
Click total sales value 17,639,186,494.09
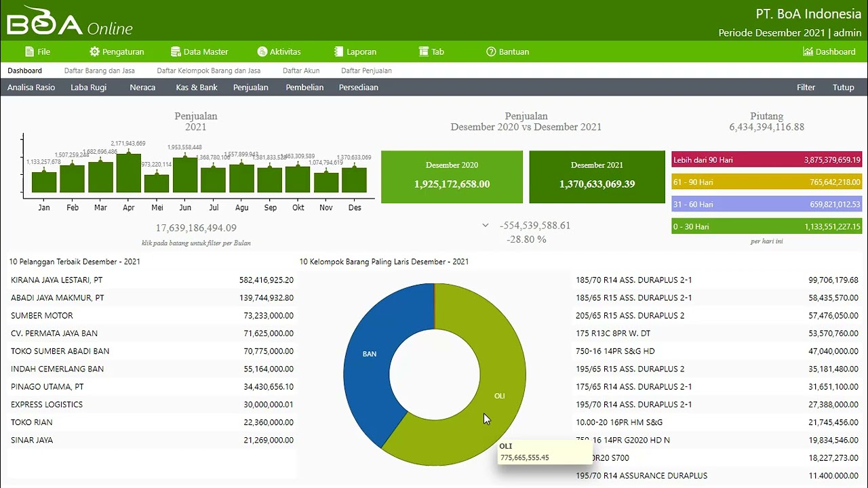196,228
